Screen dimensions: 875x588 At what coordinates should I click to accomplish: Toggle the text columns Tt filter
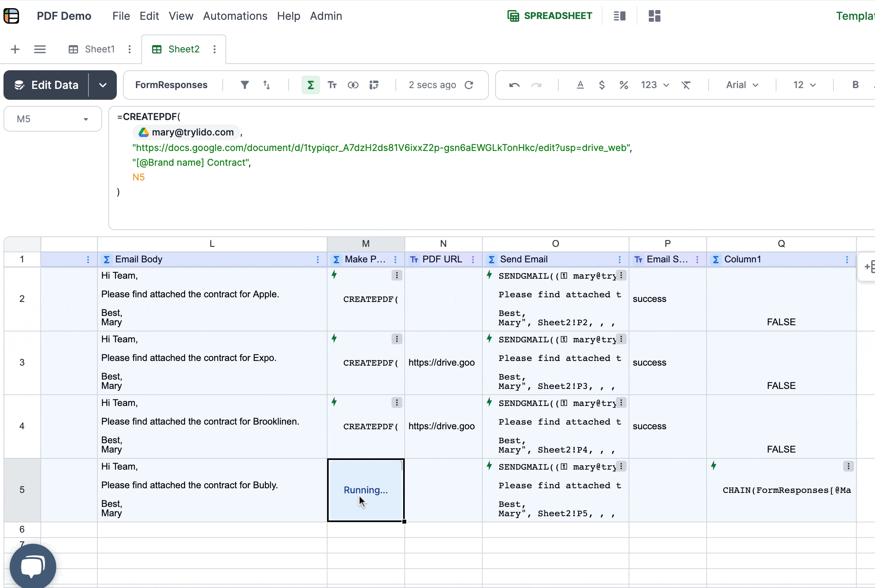(332, 85)
